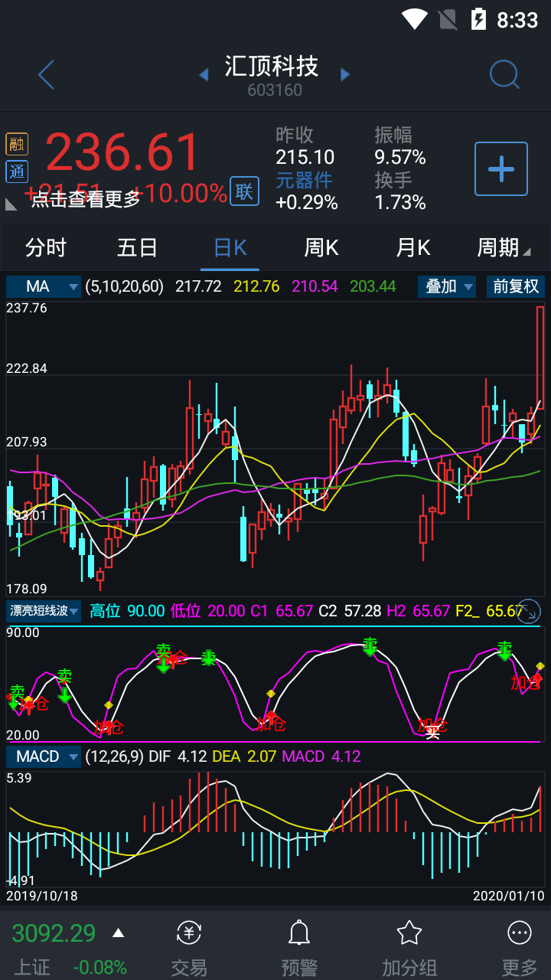
Task: Select the 日K tab
Action: (x=230, y=247)
